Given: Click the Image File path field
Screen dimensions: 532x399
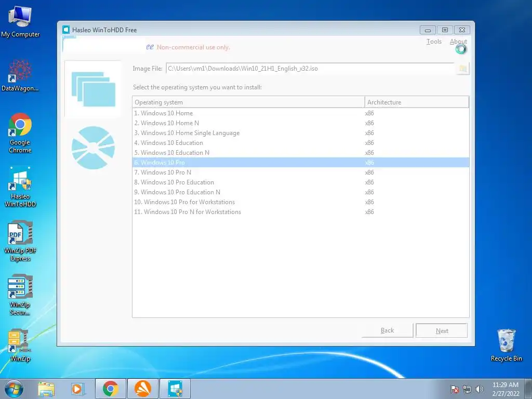Looking at the screenshot, I should (310, 69).
